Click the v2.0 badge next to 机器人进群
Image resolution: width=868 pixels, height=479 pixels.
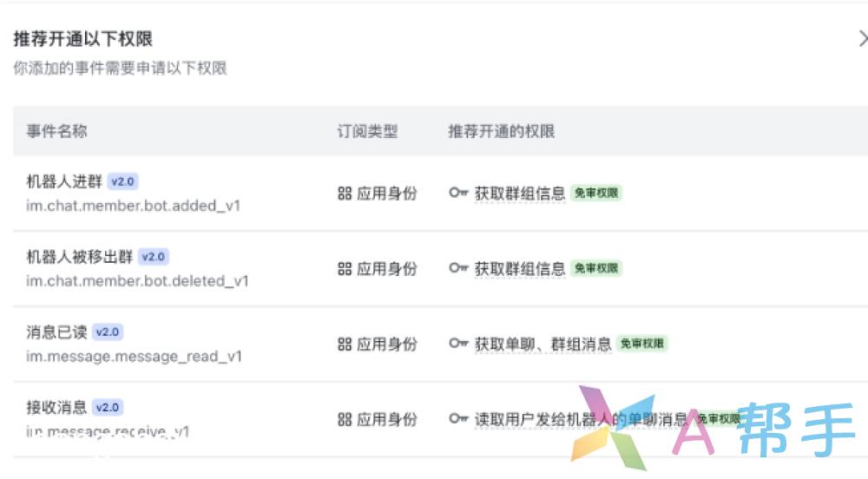pos(122,181)
